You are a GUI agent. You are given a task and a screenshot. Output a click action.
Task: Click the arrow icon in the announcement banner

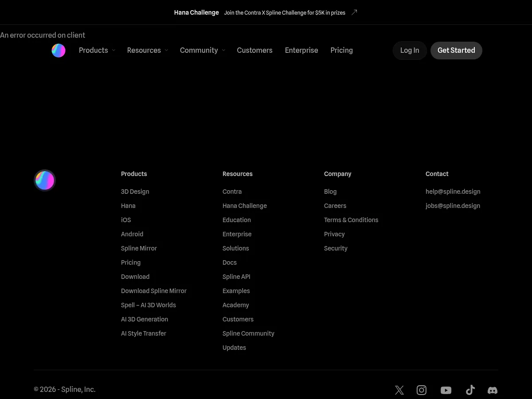point(354,12)
